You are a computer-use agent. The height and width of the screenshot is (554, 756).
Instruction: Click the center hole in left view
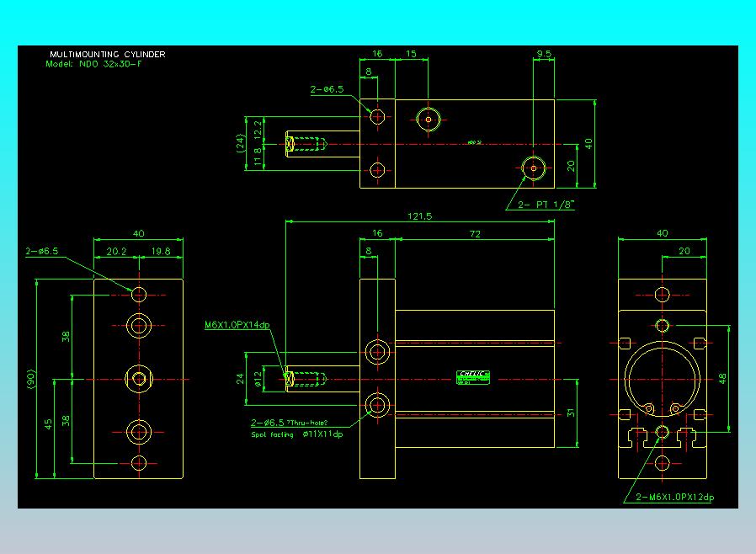(138, 379)
